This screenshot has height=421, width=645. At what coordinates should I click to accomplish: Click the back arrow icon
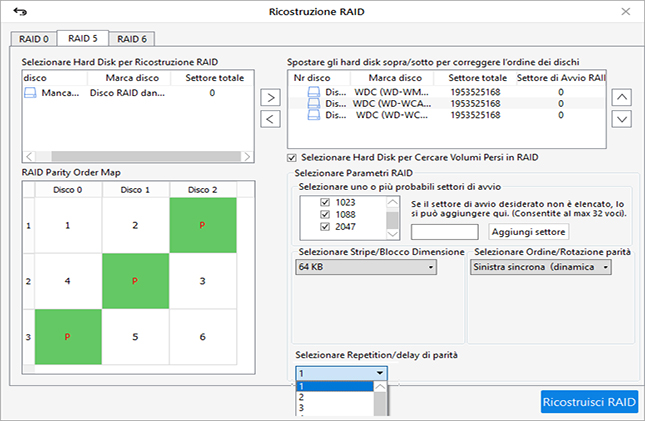(x=20, y=12)
